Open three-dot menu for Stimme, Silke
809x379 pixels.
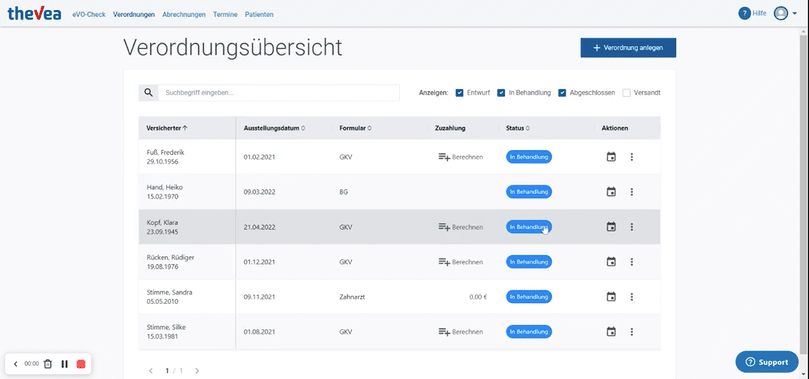coord(632,332)
